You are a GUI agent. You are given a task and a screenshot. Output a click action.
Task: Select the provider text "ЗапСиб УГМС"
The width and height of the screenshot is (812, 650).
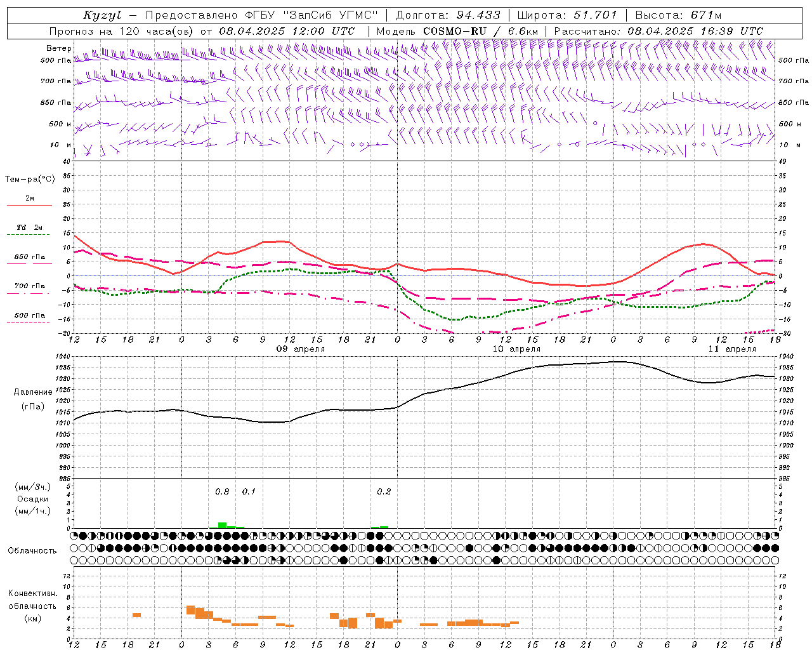click(329, 15)
